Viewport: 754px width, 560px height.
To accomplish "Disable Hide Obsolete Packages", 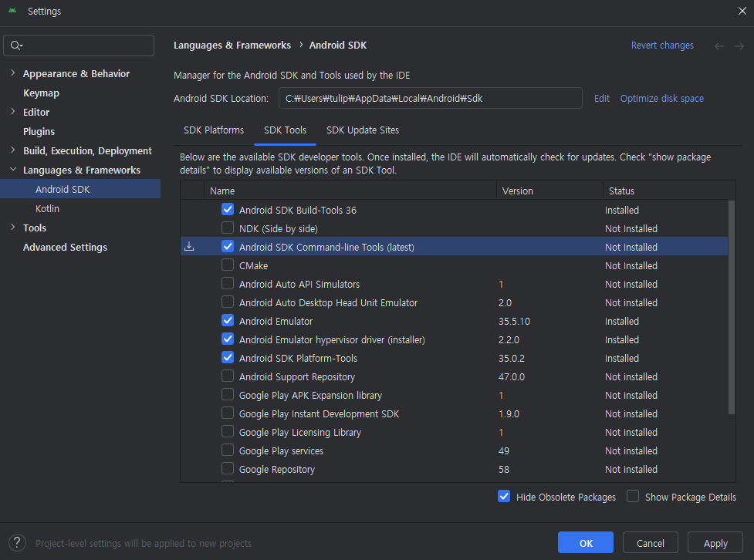I will tap(504, 496).
